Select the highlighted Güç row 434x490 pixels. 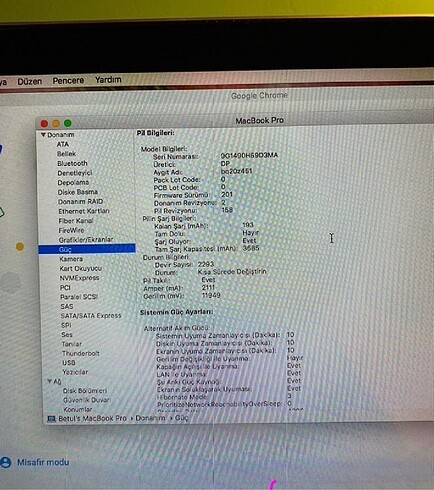[87, 249]
